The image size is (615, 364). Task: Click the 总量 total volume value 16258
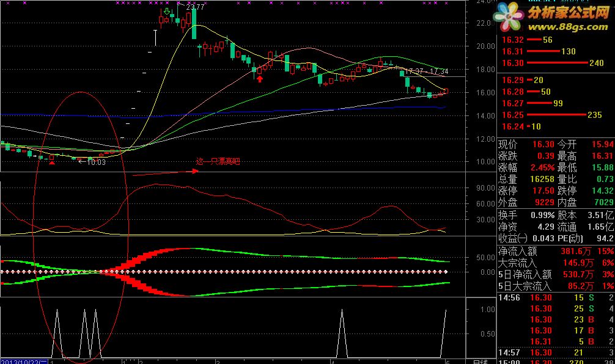click(542, 179)
